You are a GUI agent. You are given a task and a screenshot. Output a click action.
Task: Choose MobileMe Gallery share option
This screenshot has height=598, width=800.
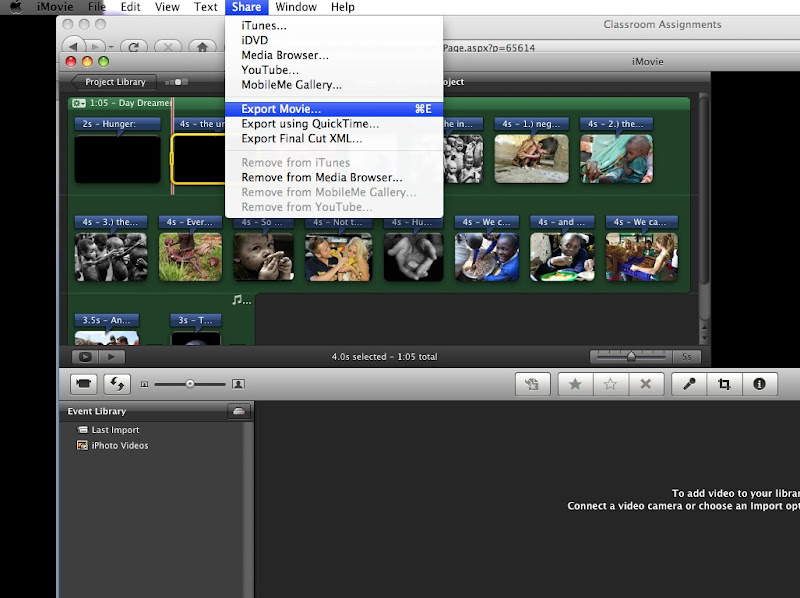coord(334,85)
